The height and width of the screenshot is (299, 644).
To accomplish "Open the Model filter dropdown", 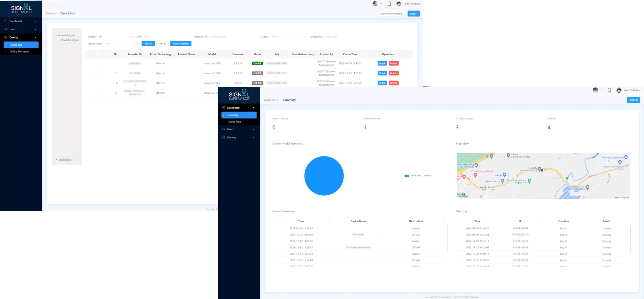I will (116, 37).
